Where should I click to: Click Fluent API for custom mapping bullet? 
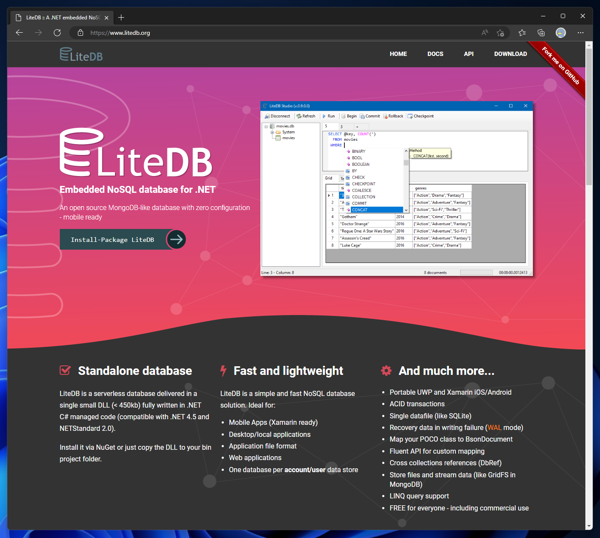(x=437, y=452)
